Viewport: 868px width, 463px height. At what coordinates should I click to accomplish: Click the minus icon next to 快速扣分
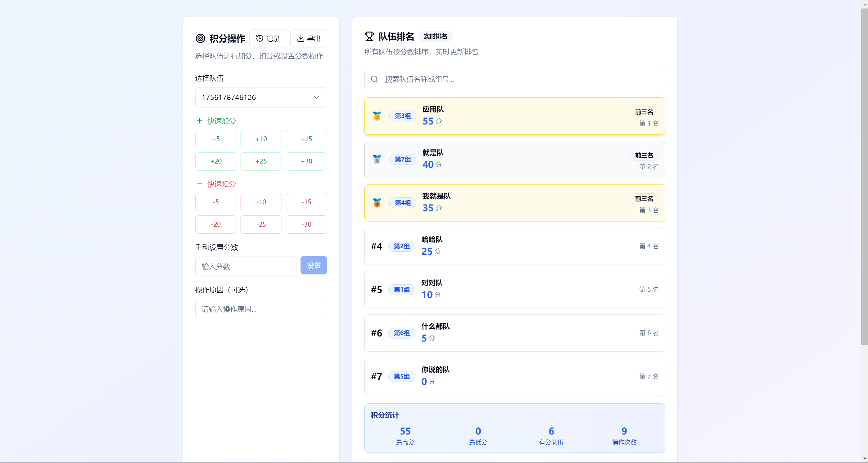[x=199, y=184]
